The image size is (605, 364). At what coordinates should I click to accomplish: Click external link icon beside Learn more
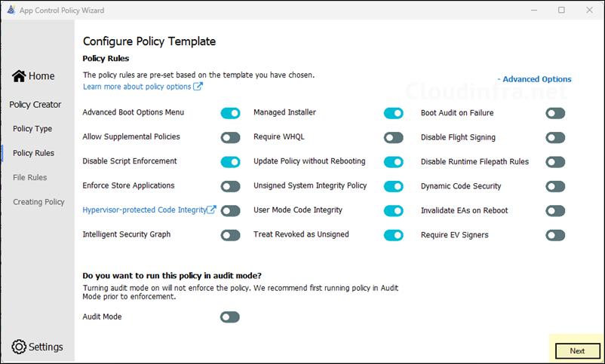(198, 87)
